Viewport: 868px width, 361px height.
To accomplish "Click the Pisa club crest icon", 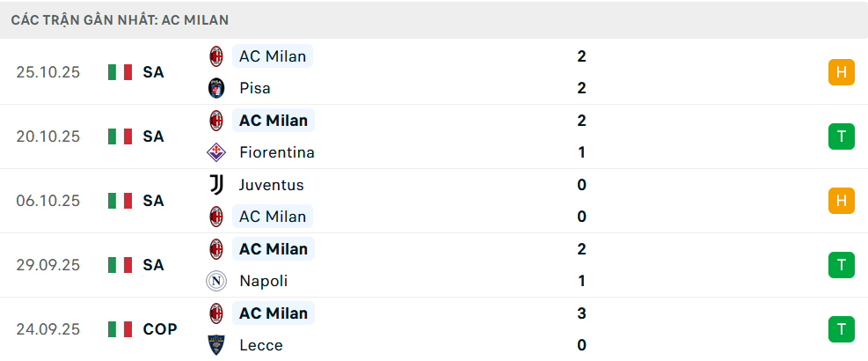I will click(x=215, y=88).
